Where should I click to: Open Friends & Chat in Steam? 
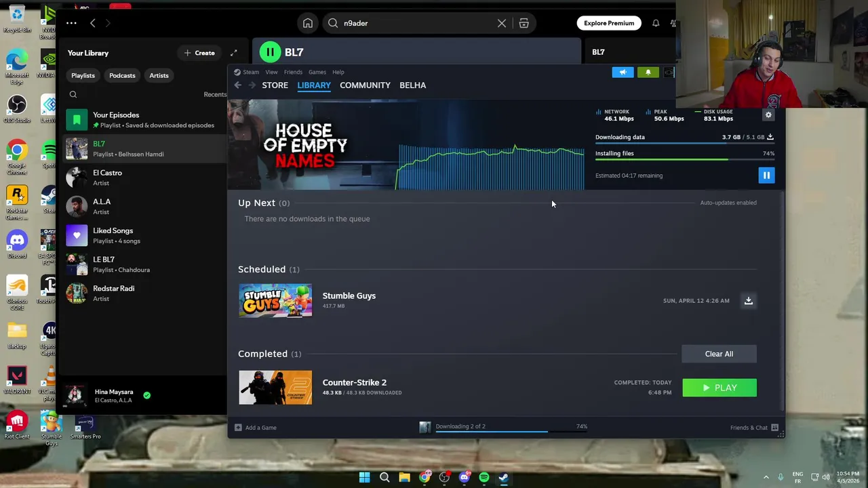754,428
